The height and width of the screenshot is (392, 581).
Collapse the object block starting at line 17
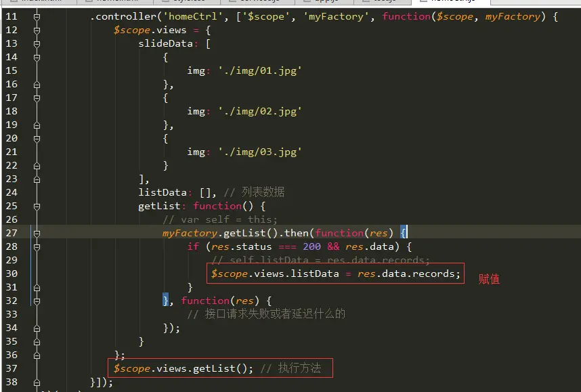[x=37, y=98]
